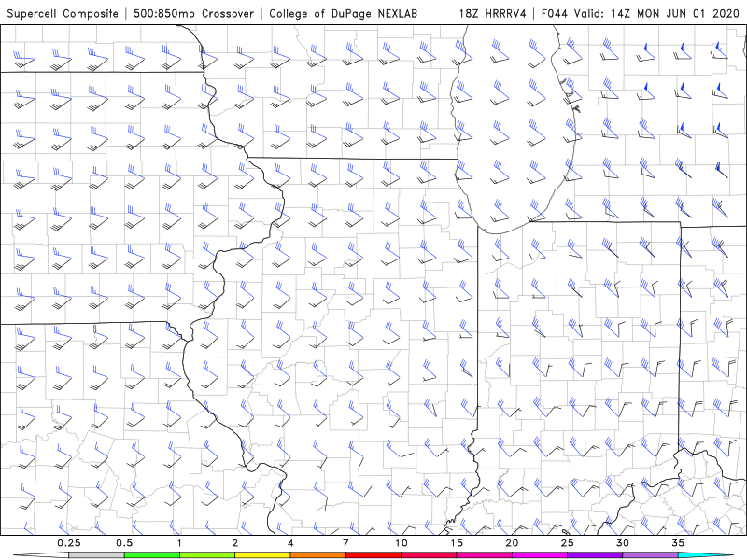Click the "College of DuPage NEXLAB" label

(343, 13)
